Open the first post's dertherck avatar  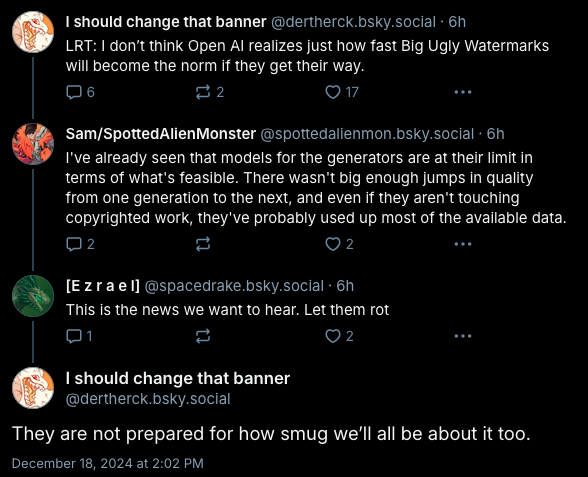tap(33, 32)
